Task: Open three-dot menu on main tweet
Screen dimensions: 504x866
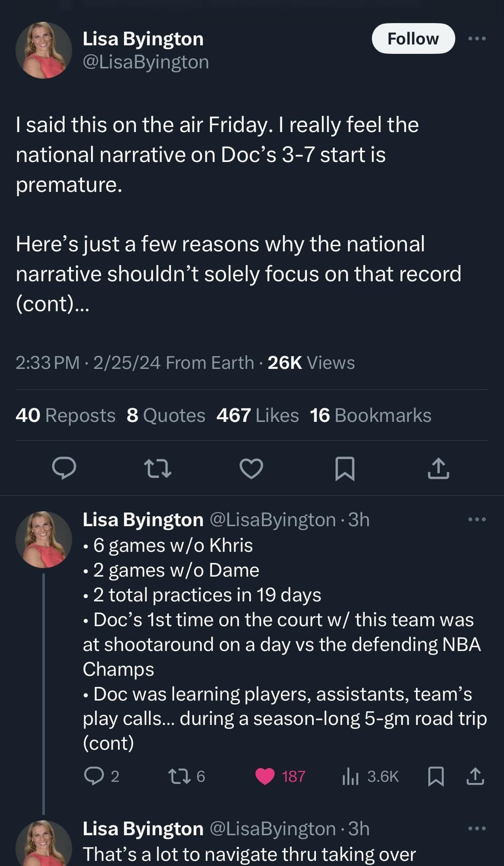Action: (x=477, y=39)
